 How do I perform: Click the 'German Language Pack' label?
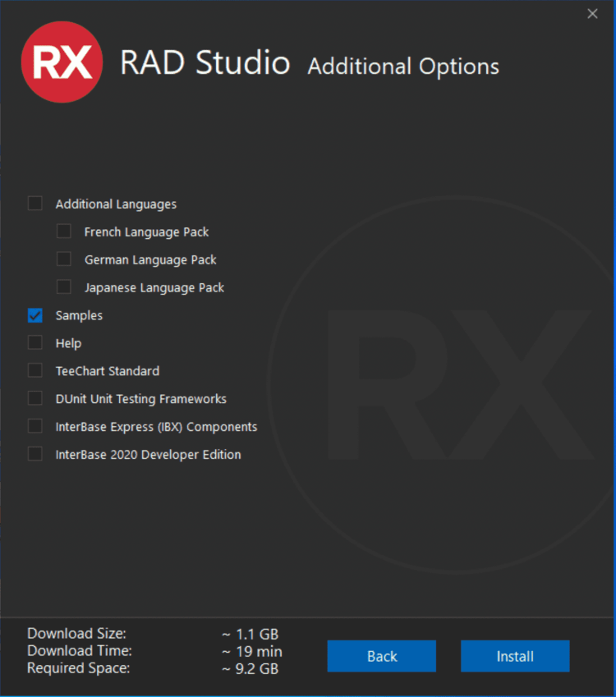pos(150,260)
